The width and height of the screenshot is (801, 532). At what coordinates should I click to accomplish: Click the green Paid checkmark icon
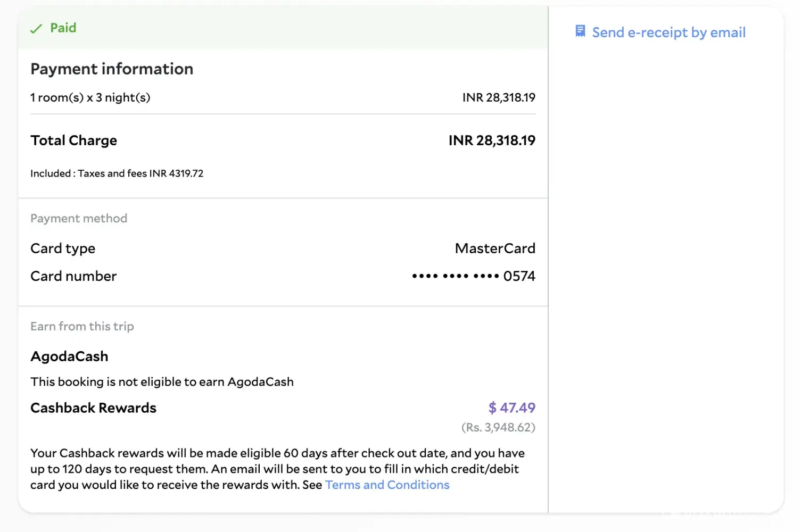[36, 29]
